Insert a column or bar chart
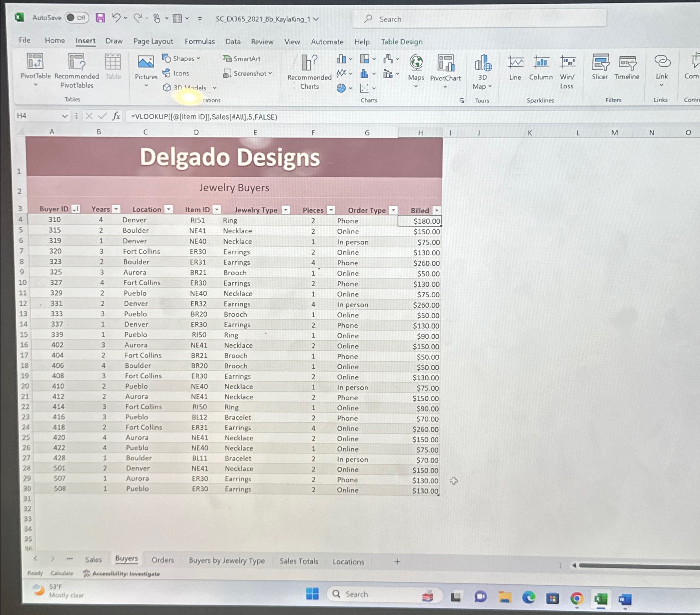This screenshot has width=700, height=615. (344, 59)
